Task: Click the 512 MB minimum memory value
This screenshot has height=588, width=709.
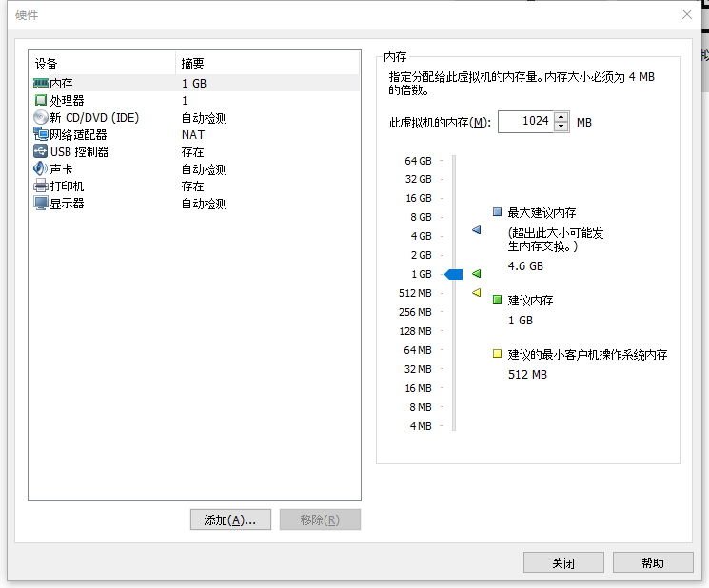Action: click(527, 374)
